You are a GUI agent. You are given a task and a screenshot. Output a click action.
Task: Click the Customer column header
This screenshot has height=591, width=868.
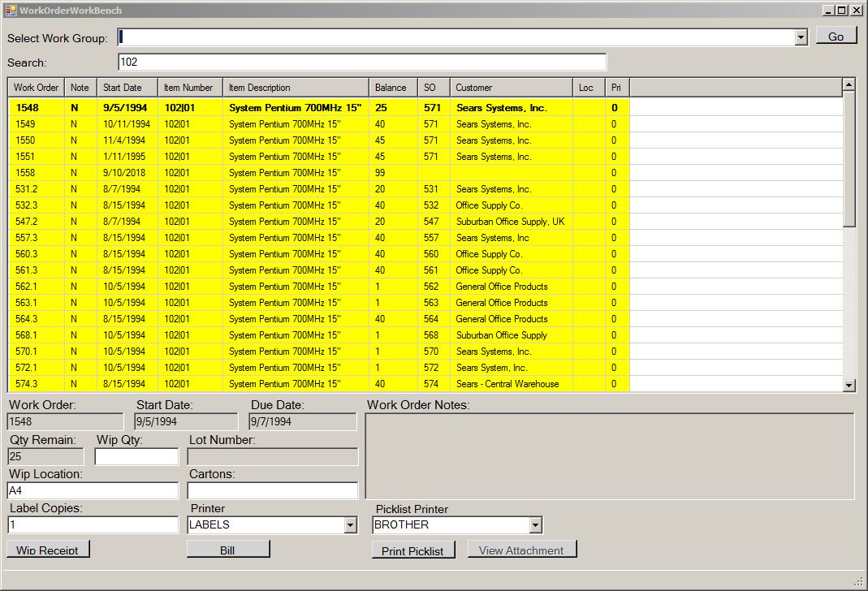(511, 88)
